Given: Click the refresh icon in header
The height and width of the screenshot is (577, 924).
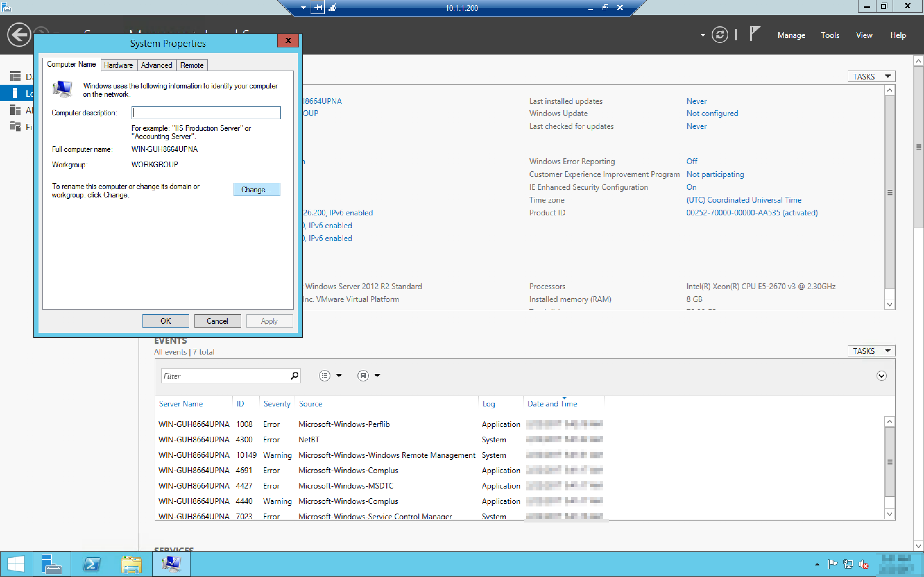Looking at the screenshot, I should point(719,35).
